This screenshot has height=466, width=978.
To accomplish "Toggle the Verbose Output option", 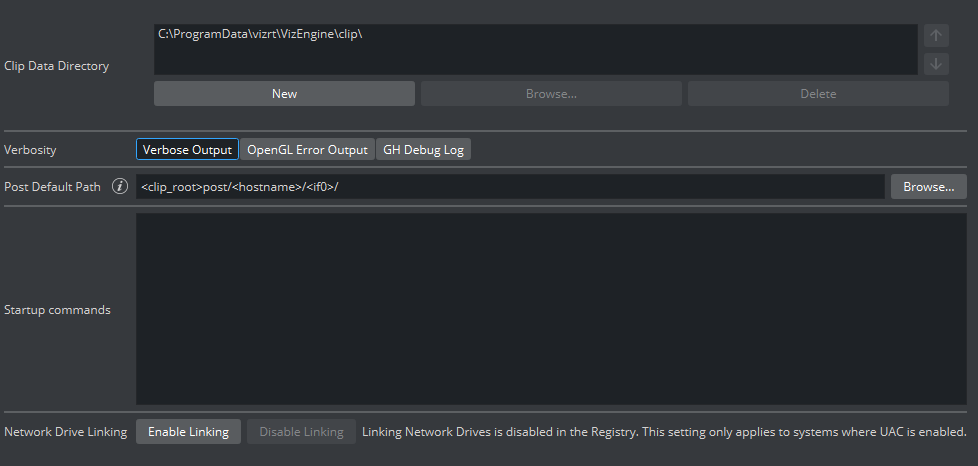I will coord(187,150).
